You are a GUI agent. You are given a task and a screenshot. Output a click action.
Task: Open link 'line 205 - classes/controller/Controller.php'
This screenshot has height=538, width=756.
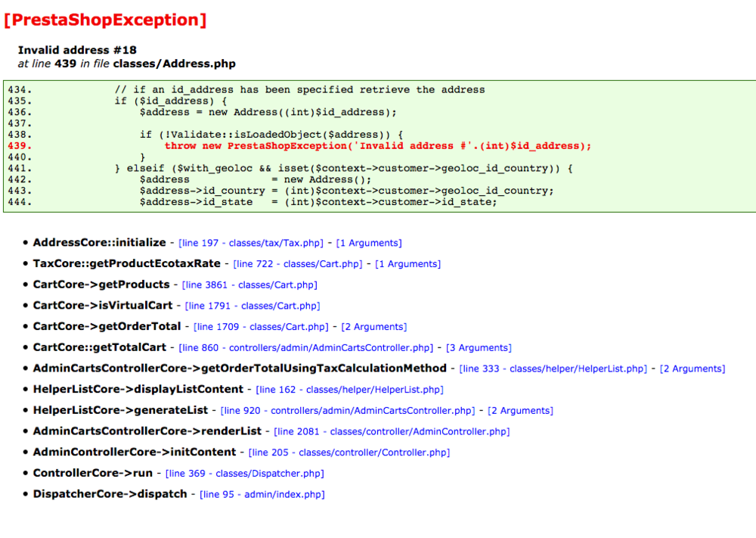[x=349, y=452]
